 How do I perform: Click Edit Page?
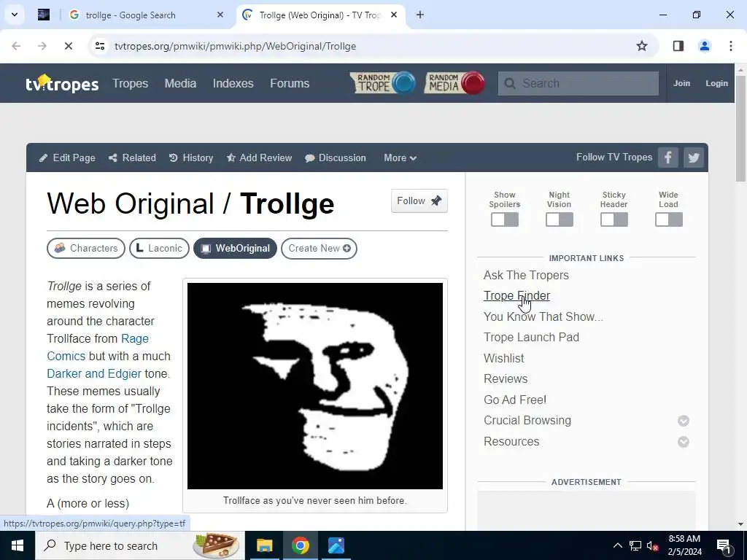[x=67, y=157]
